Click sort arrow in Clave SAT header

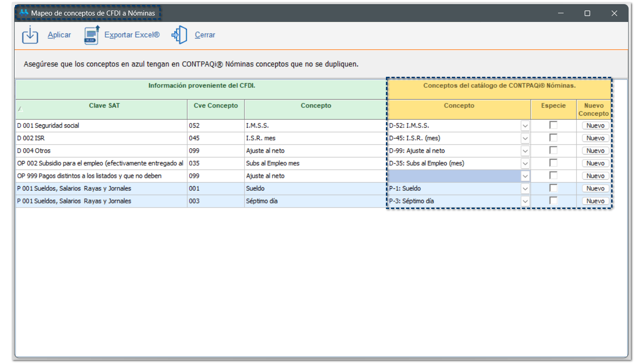(20, 109)
